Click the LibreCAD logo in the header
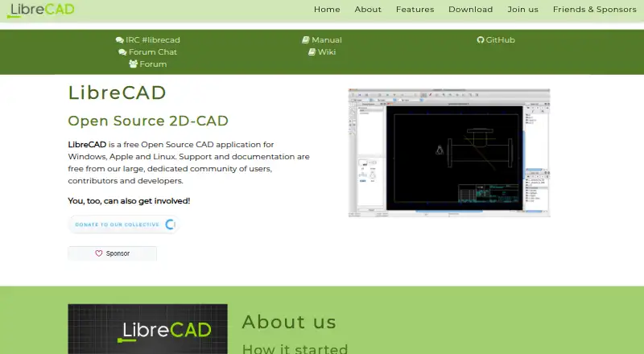The width and height of the screenshot is (644, 354). [x=41, y=10]
